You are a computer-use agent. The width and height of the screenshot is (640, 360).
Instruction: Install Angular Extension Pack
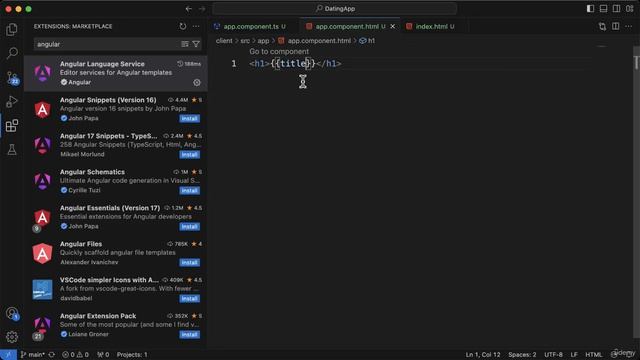(x=189, y=335)
